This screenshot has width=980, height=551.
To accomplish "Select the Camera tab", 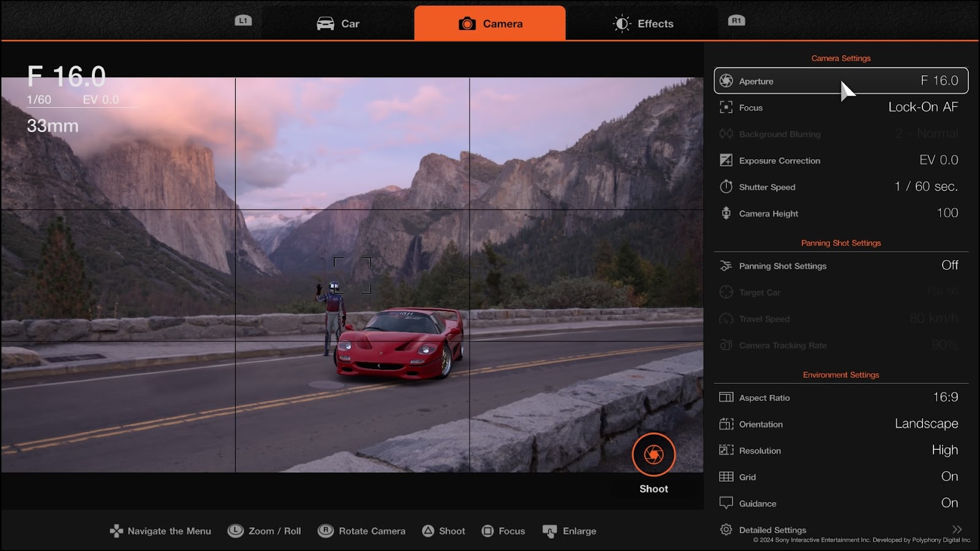I will (x=490, y=23).
